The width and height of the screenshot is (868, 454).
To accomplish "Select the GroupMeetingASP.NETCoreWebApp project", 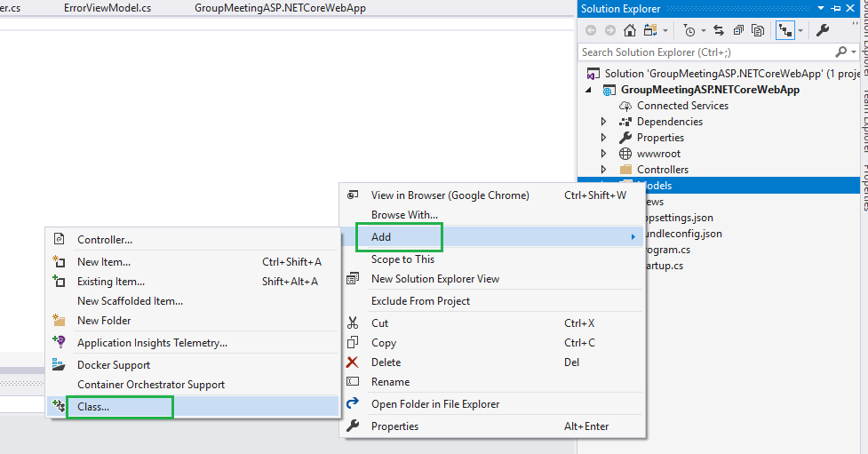I will tap(710, 90).
